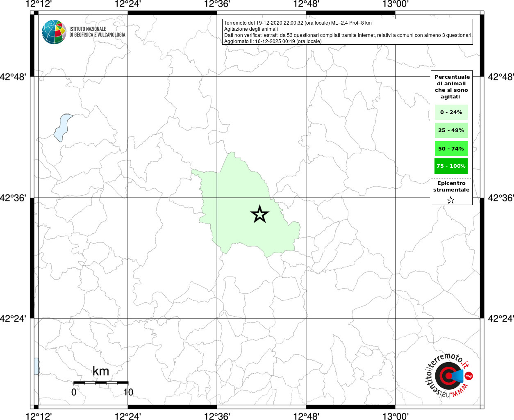Click the left 42°48' latitude label
This screenshot has height=420, width=514.
[13, 77]
